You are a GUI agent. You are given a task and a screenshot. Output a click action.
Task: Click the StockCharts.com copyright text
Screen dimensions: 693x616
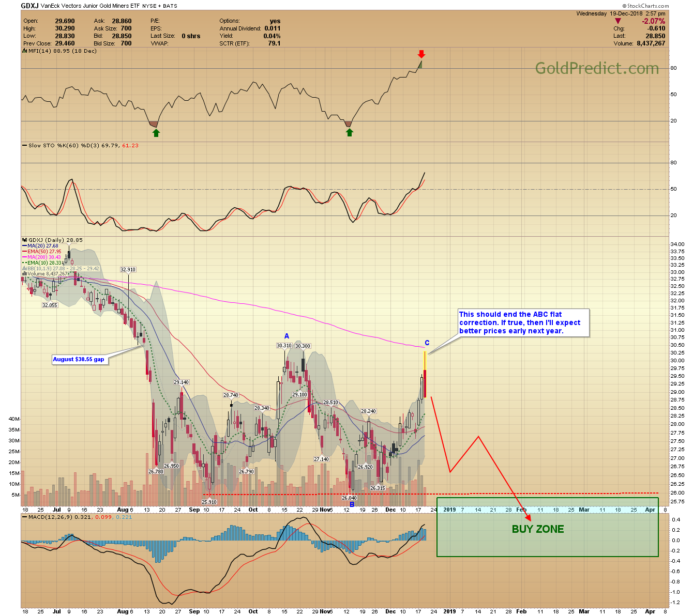click(x=645, y=6)
